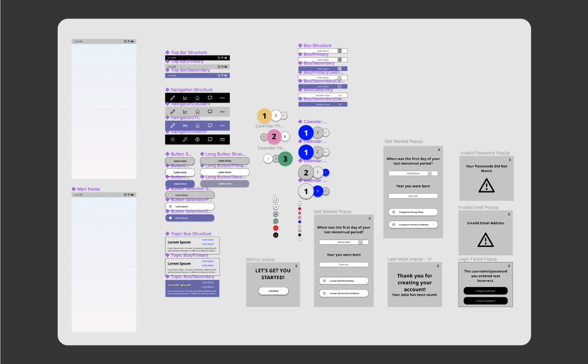Click CONTINUE button in Startup popup
This screenshot has height=364, width=588.
click(273, 291)
